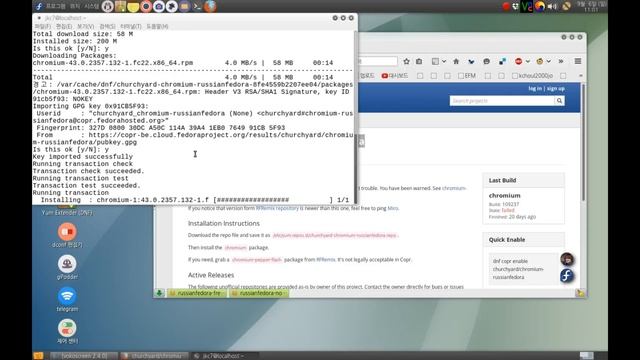Switch to jkc7@localhost taskbar window

[224, 356]
